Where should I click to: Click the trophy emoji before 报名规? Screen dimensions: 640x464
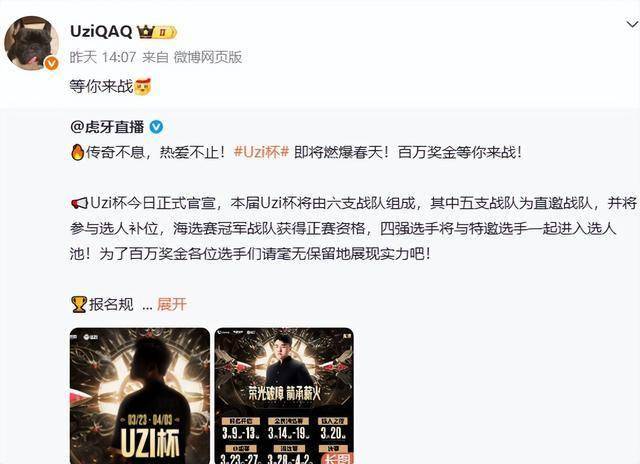click(79, 304)
